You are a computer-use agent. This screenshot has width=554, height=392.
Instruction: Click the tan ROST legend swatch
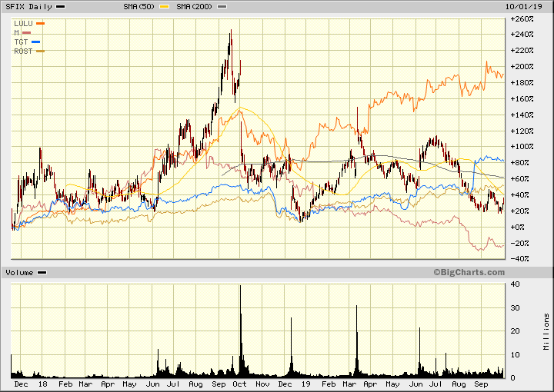40,51
